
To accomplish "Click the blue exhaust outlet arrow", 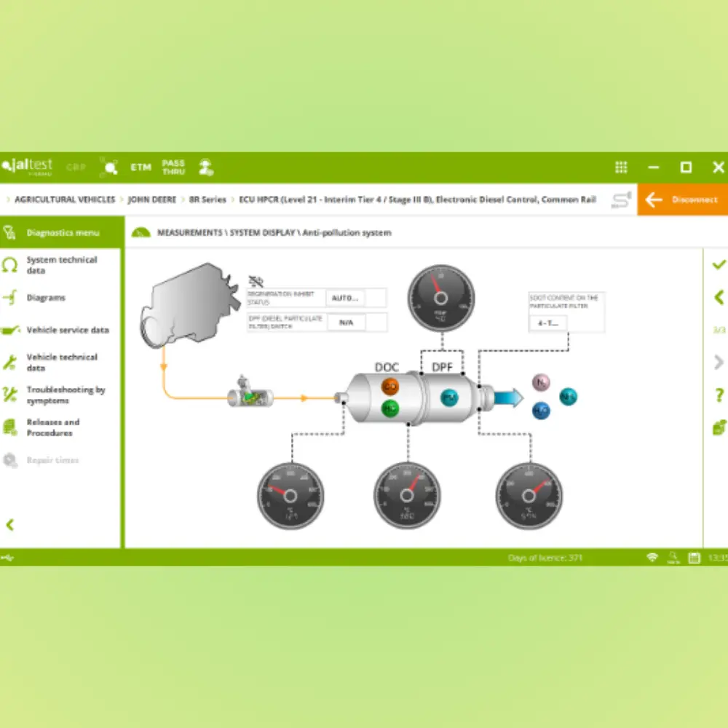I will tap(508, 398).
